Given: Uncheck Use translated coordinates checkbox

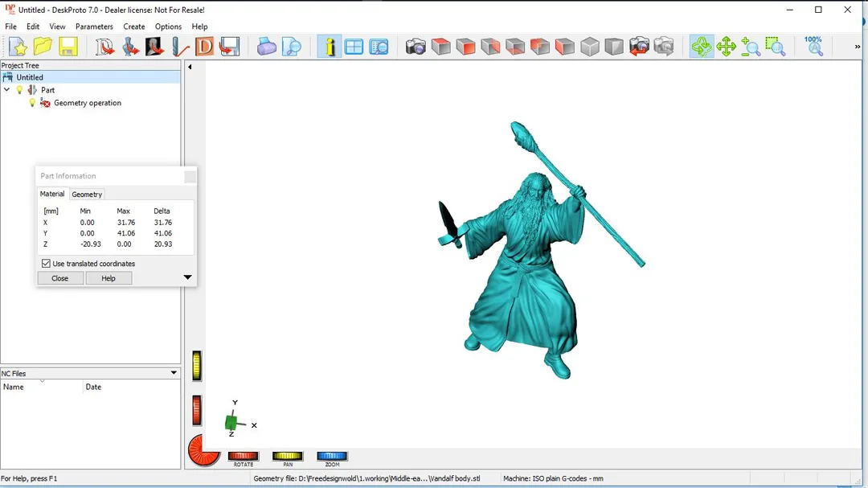Looking at the screenshot, I should click(46, 264).
